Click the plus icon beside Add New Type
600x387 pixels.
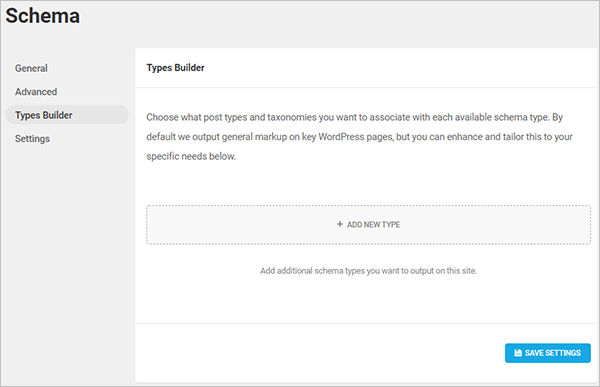point(340,224)
